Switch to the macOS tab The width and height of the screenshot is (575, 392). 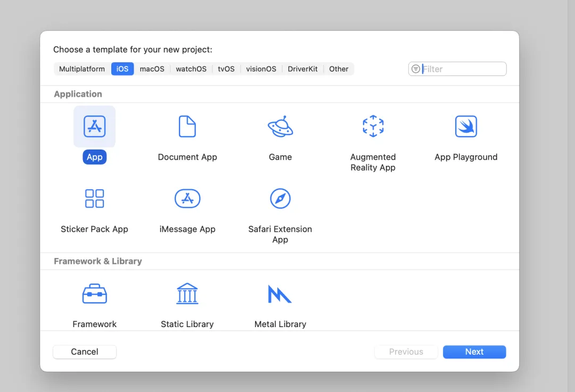tap(152, 69)
